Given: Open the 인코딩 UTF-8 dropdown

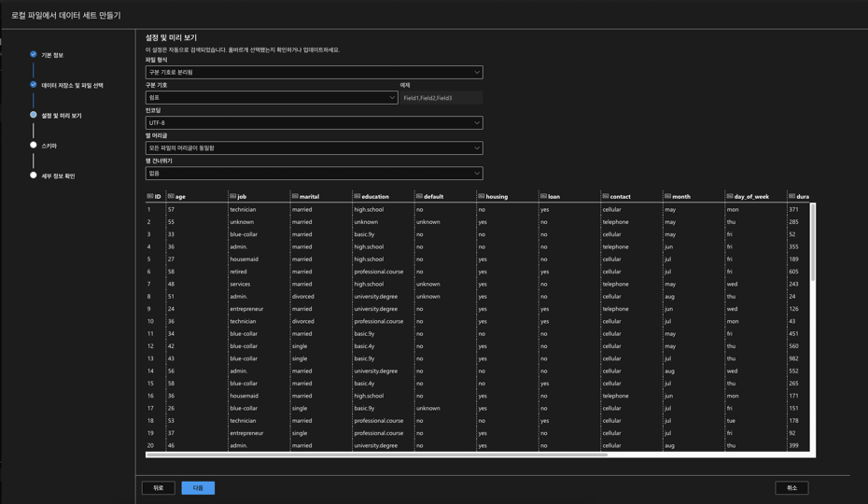Looking at the screenshot, I should click(314, 122).
